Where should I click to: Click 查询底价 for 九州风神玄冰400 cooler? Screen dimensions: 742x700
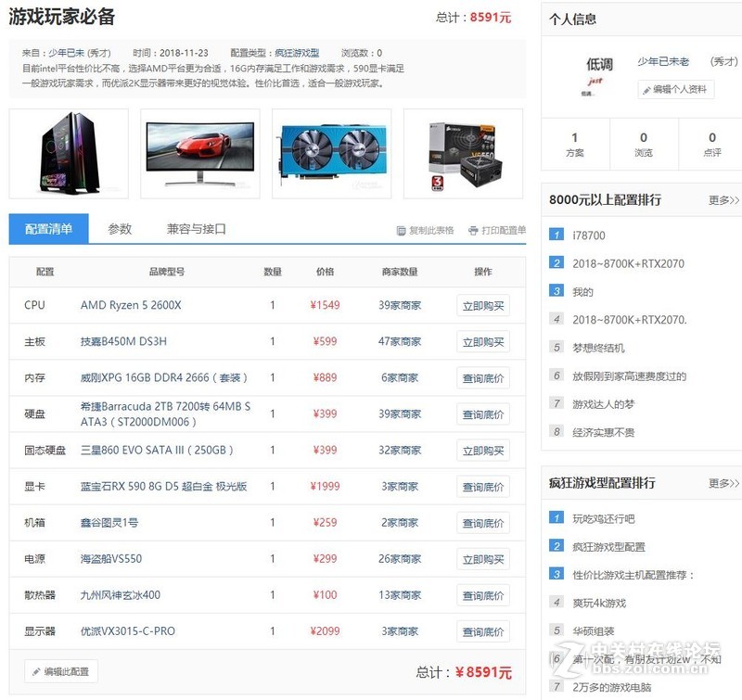click(x=483, y=595)
